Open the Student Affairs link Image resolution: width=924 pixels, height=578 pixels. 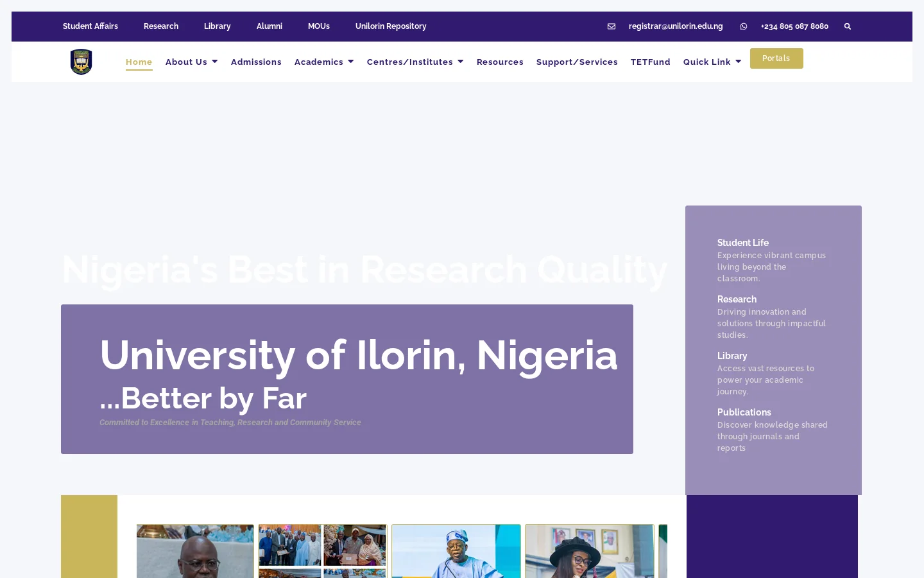(90, 26)
